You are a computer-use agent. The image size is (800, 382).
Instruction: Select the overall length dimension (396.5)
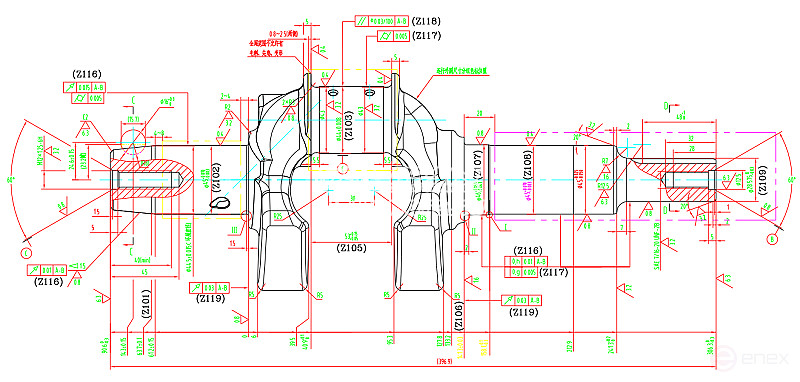pos(443,362)
